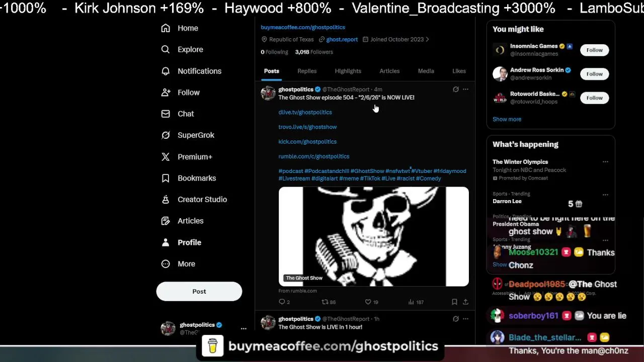Switch to the Likes tab
This screenshot has height=362, width=644.
tap(459, 71)
